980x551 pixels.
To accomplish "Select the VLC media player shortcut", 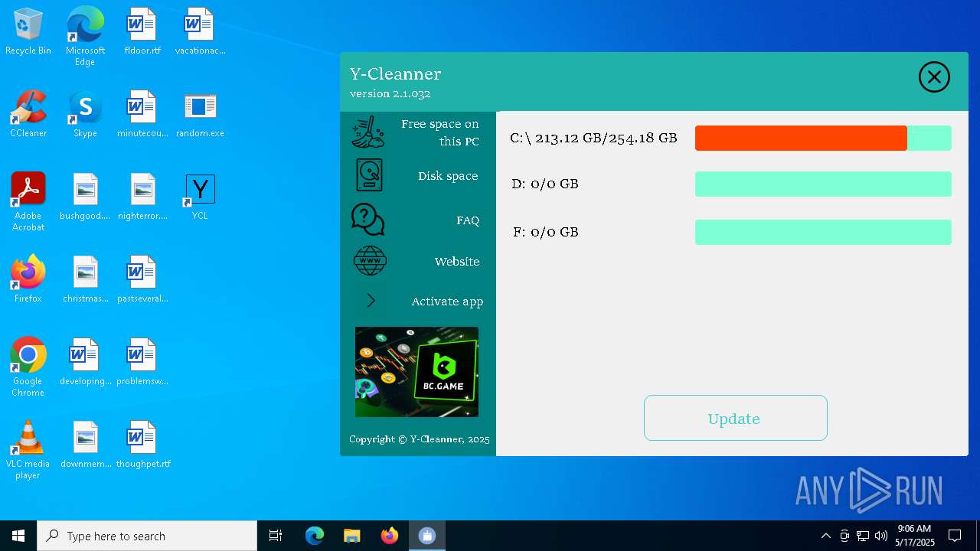I will point(28,450).
